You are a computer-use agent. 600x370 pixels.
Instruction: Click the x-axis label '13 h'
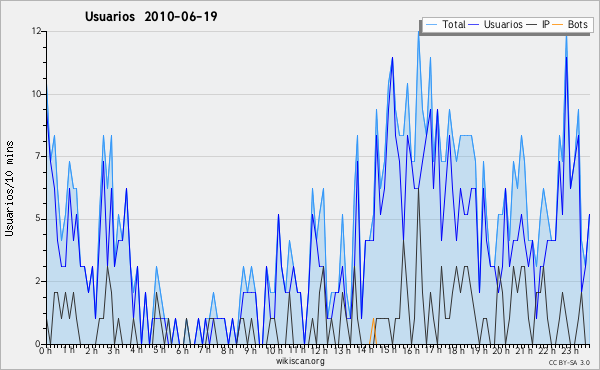[x=342, y=350]
